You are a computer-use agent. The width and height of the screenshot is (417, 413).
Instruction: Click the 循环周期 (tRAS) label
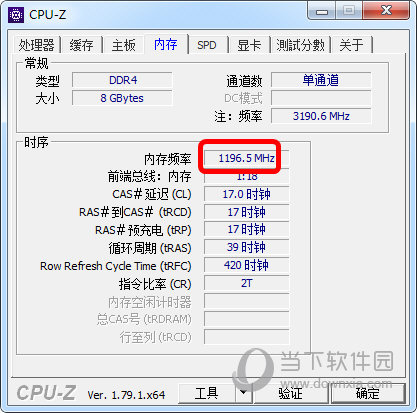pyautogui.click(x=150, y=248)
